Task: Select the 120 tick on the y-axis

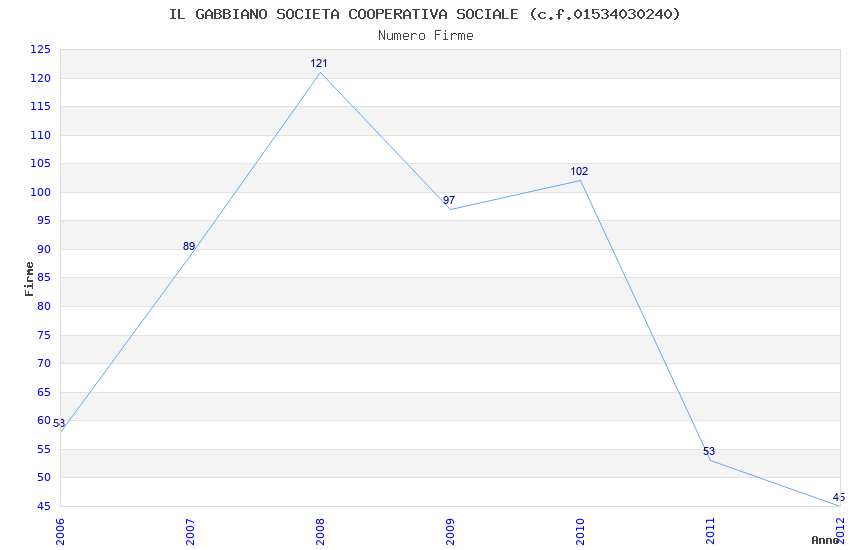Action: (x=40, y=78)
